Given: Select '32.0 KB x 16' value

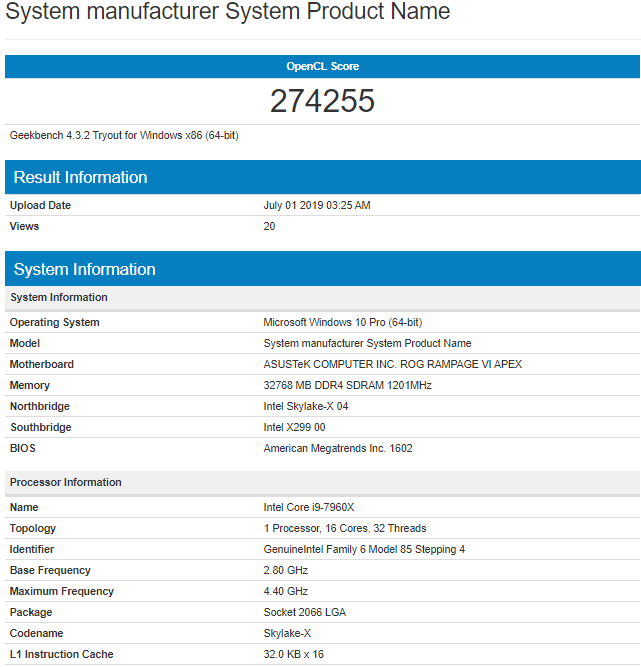Looking at the screenshot, I should coord(293,654).
